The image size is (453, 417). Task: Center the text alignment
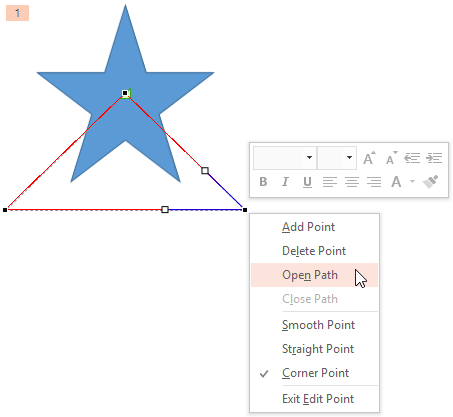[x=352, y=182]
